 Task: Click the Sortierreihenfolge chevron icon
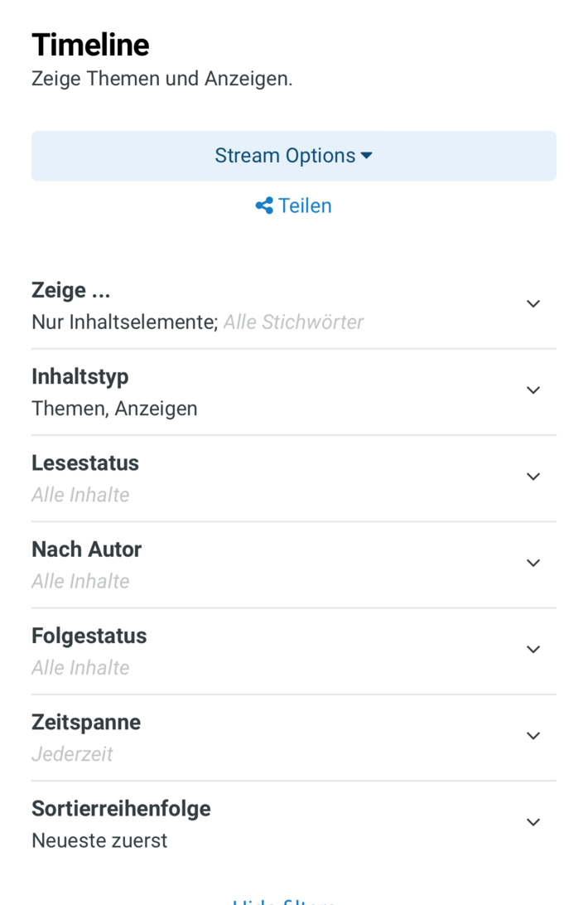(533, 822)
